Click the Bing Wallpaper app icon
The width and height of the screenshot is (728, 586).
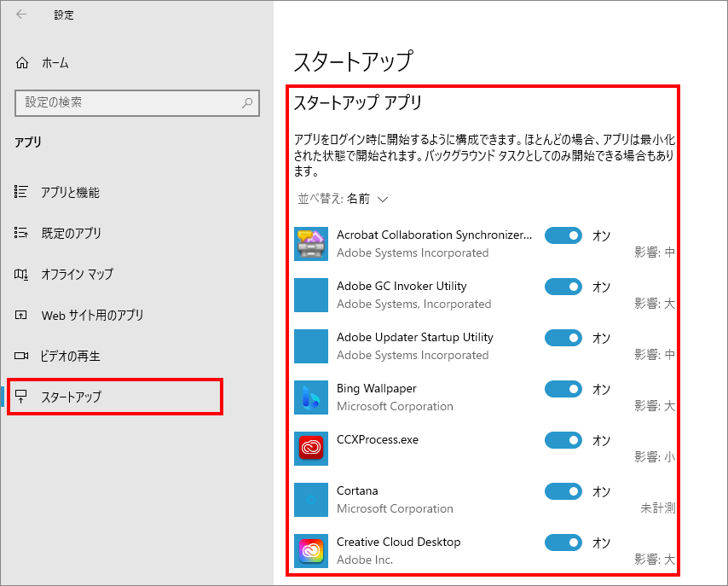[x=311, y=397]
